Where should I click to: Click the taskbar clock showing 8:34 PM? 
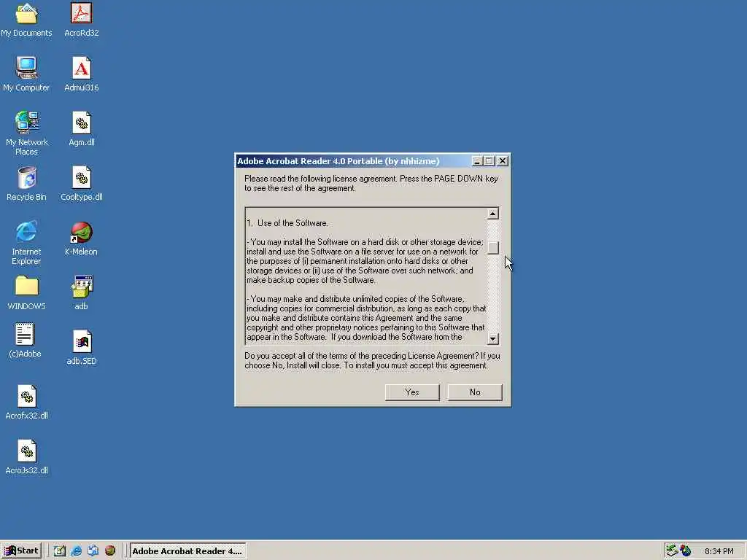pyautogui.click(x=719, y=551)
